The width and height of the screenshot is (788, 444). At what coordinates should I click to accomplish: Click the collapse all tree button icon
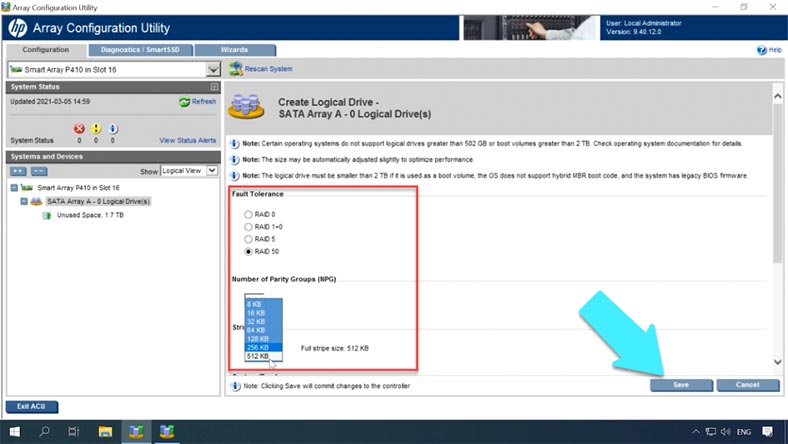39,171
